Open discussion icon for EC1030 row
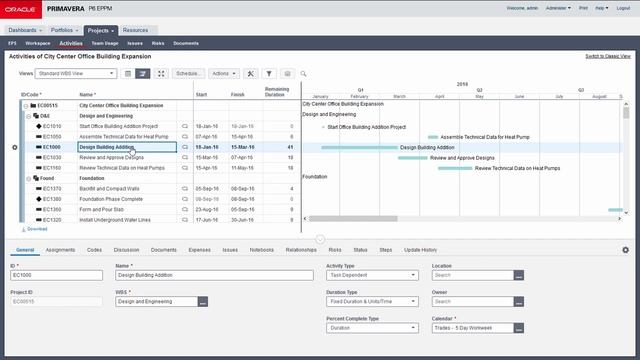640x360 pixels. coord(185,158)
